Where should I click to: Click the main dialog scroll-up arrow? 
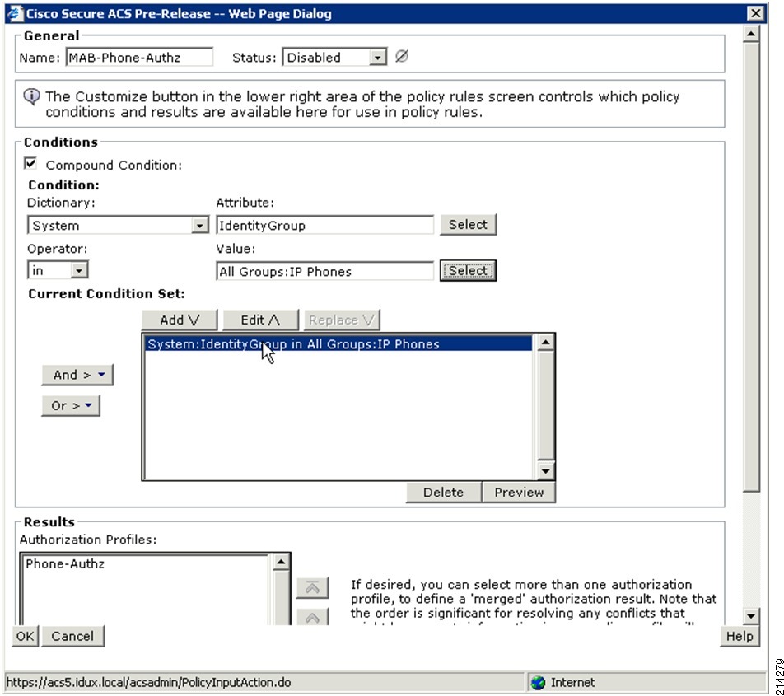coord(751,34)
